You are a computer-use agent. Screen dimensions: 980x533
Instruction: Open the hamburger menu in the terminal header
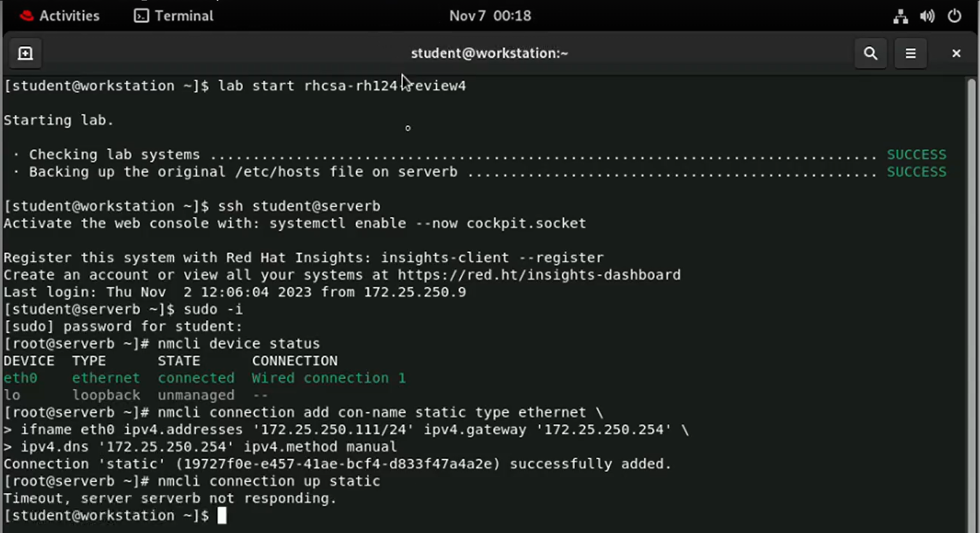click(910, 53)
